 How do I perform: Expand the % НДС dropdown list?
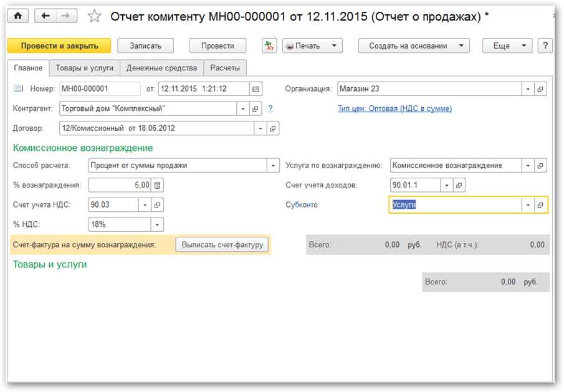[157, 224]
